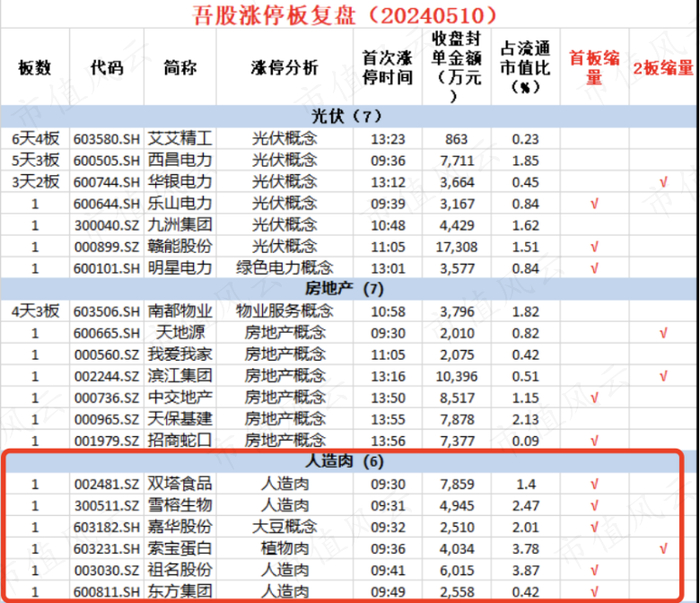The height and width of the screenshot is (603, 700).
Task: Click the 首板缩量 checkmark for 雪榕生物
Action: [594, 506]
